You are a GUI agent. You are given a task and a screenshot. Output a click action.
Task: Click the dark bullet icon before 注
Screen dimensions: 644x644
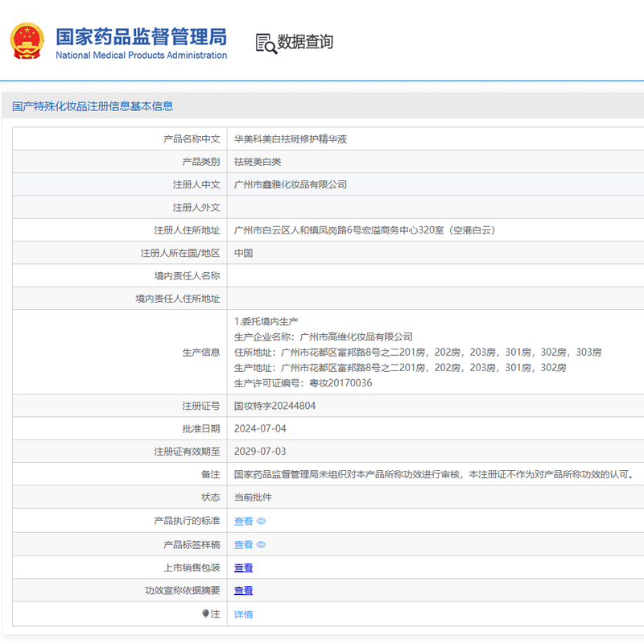(205, 614)
